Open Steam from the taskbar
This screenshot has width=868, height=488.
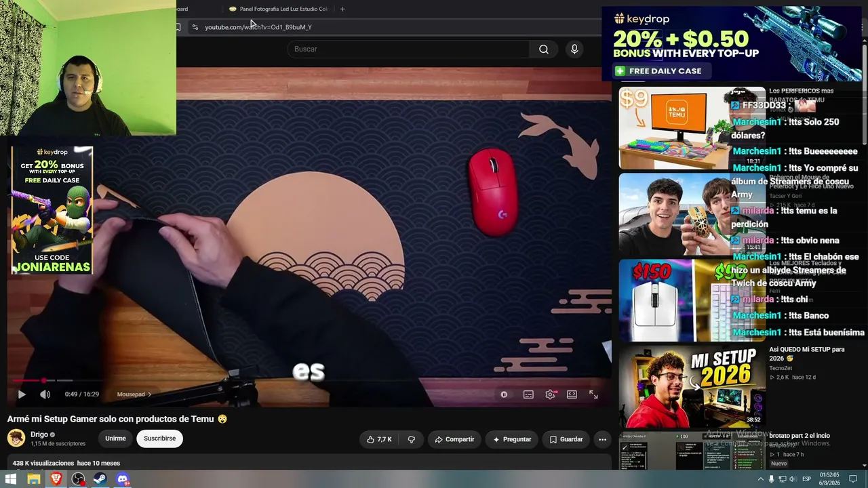pos(100,479)
